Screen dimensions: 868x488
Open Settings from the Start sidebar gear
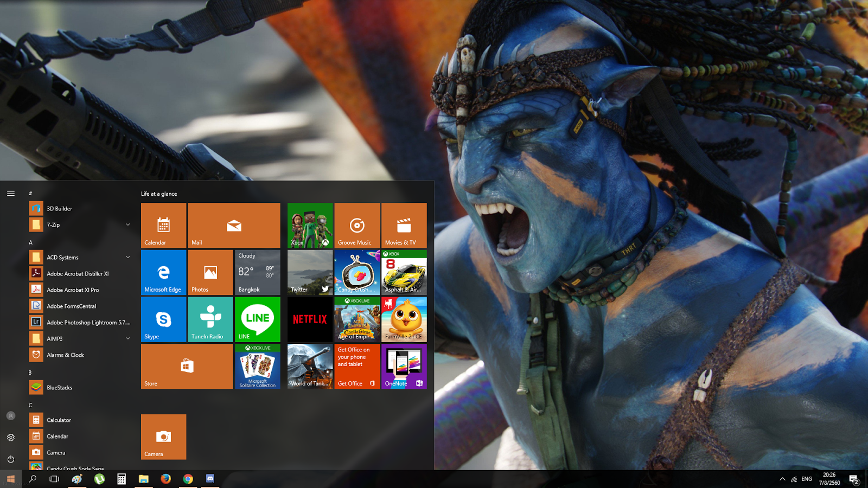(11, 438)
